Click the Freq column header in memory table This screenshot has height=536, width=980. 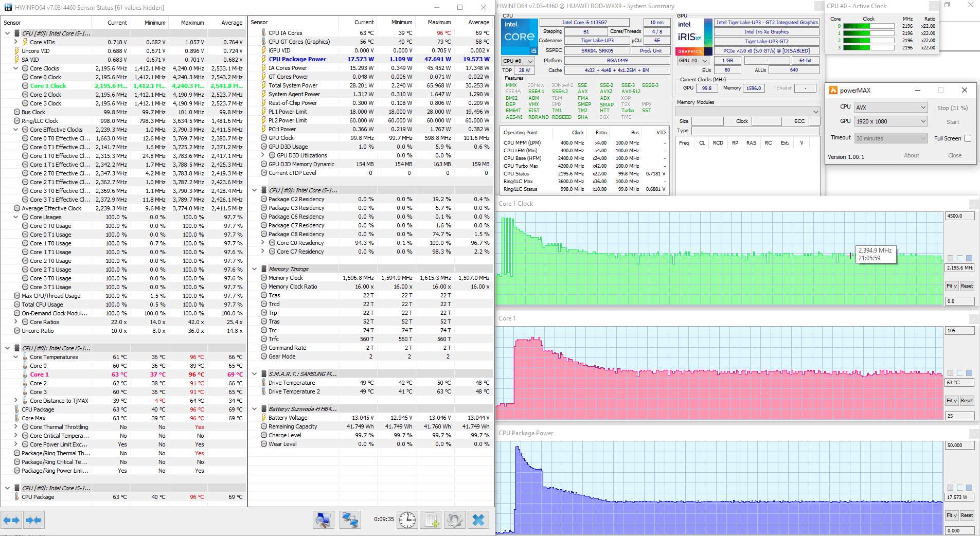coord(684,143)
